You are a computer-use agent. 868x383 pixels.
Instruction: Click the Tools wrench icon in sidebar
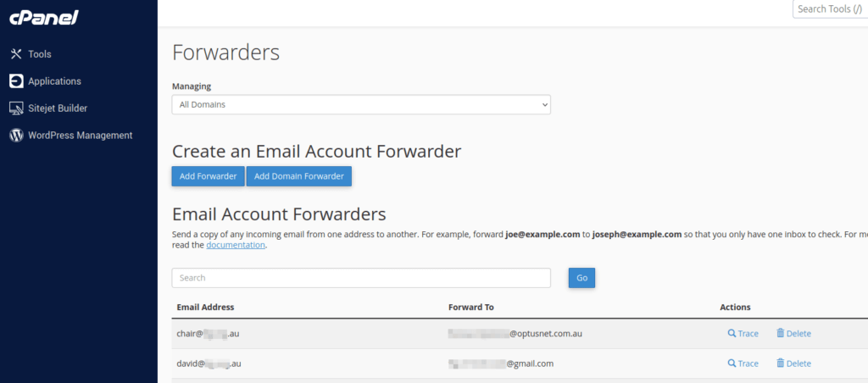pyautogui.click(x=15, y=54)
